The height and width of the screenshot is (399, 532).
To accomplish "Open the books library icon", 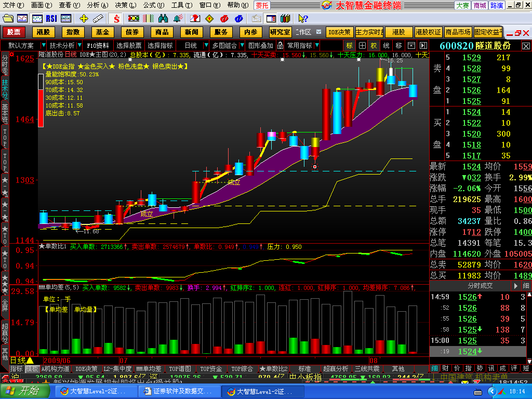I will (x=285, y=18).
